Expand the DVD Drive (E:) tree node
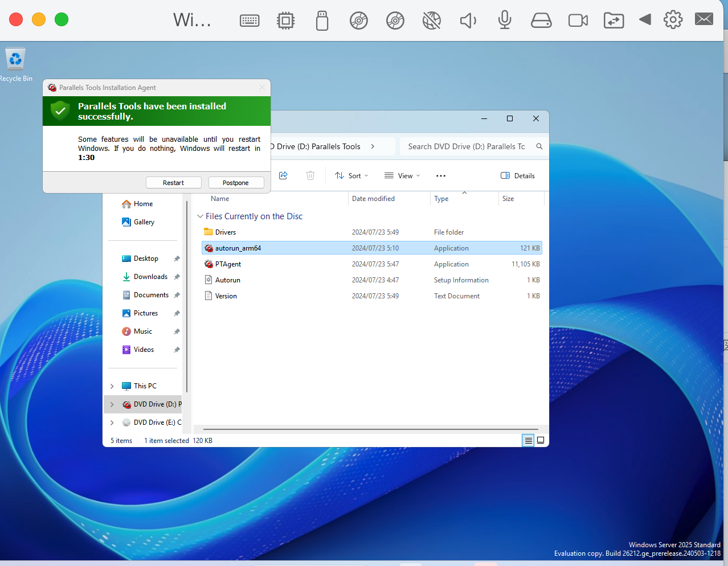The width and height of the screenshot is (728, 566). pyautogui.click(x=112, y=423)
